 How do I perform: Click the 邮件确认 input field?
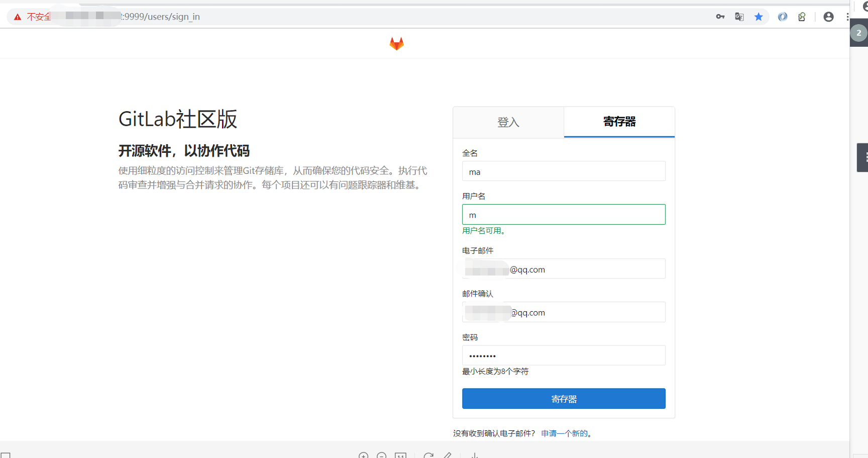(564, 312)
